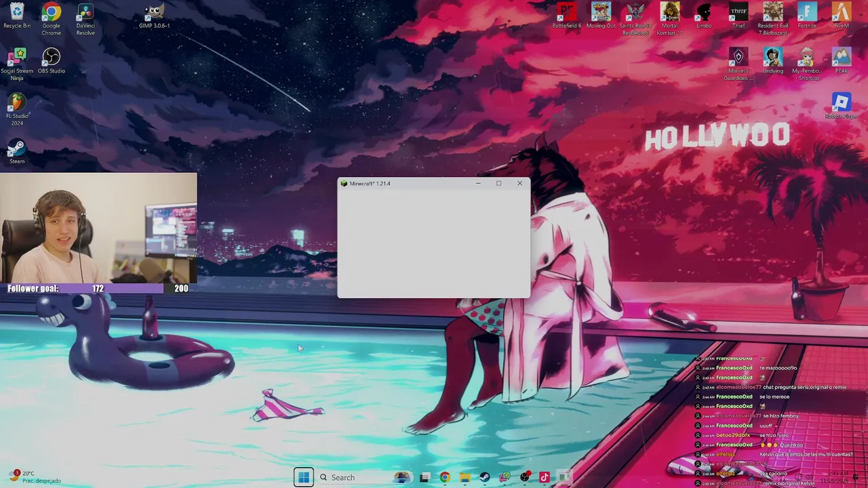Screen dimensions: 868x488
Task: Open the Recycle Bin desktop icon
Action: coord(17,16)
